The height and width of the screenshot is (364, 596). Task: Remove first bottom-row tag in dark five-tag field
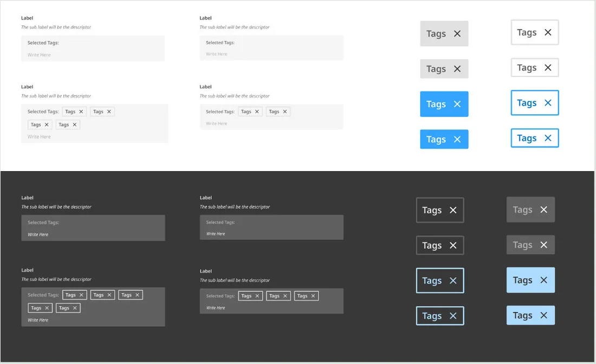tap(47, 308)
